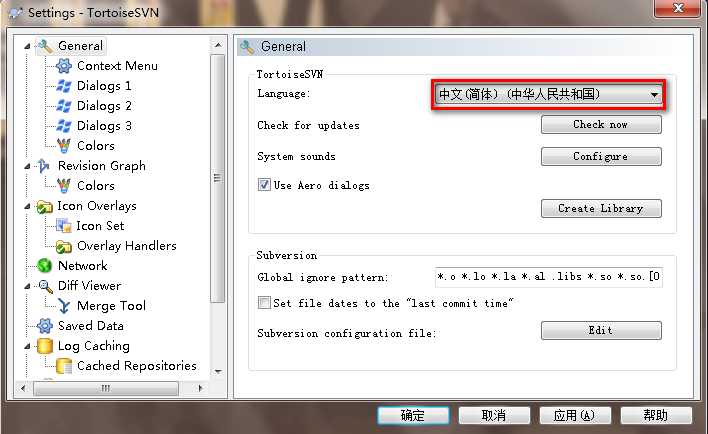Click the tree scroll down arrow
The image size is (708, 434).
(x=218, y=372)
